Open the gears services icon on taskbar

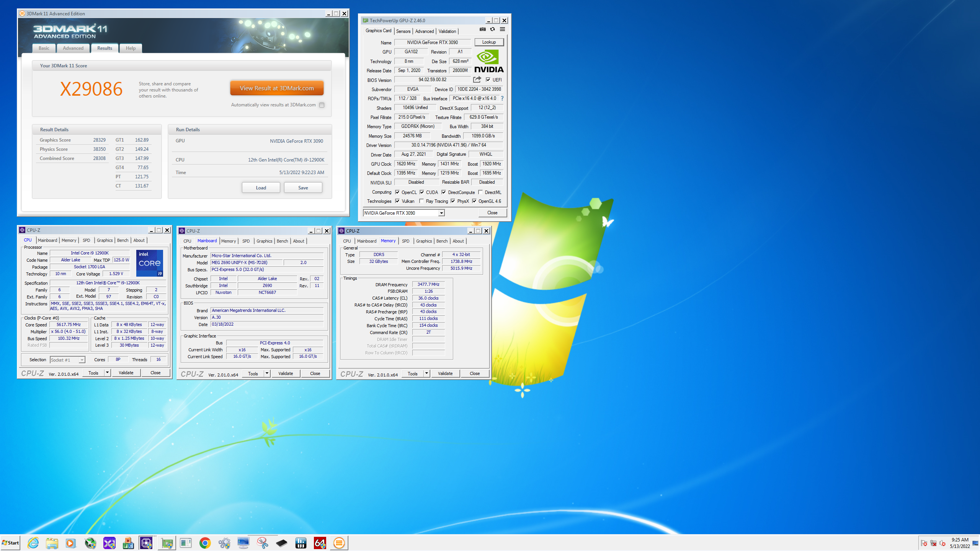224,543
